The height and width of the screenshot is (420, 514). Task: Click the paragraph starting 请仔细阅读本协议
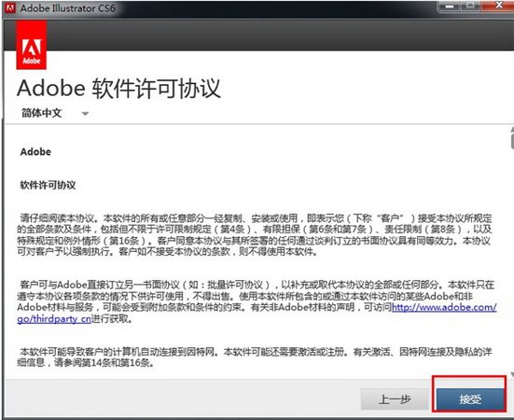point(255,235)
